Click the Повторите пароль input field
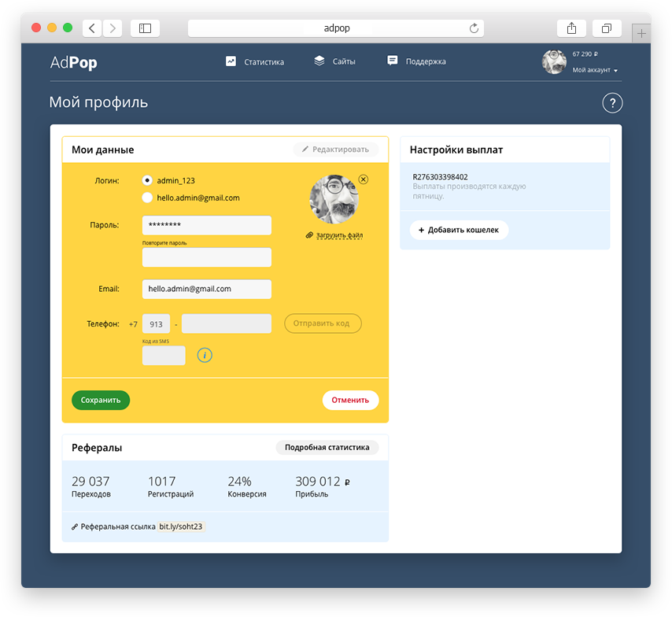This screenshot has width=672, height=617. click(x=207, y=257)
